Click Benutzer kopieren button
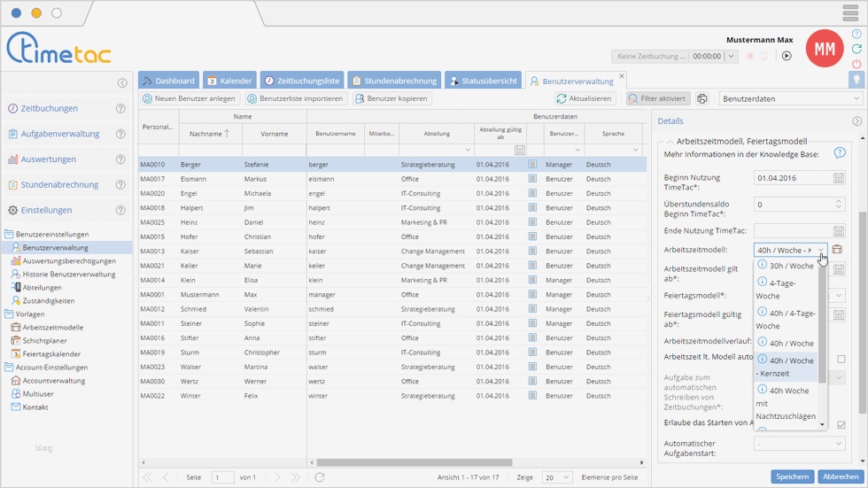Image resolution: width=868 pixels, height=488 pixels. pyautogui.click(x=391, y=98)
